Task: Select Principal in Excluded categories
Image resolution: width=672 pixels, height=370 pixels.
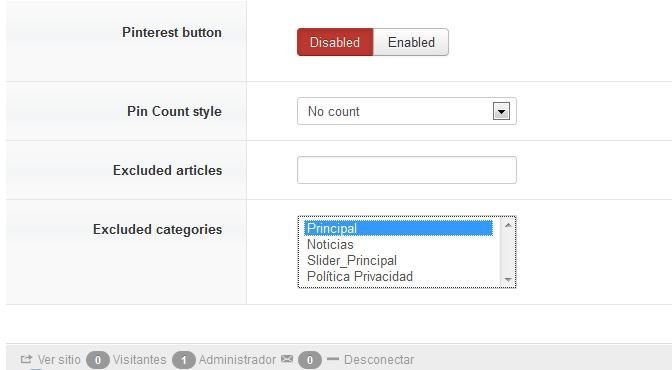Action: click(398, 228)
